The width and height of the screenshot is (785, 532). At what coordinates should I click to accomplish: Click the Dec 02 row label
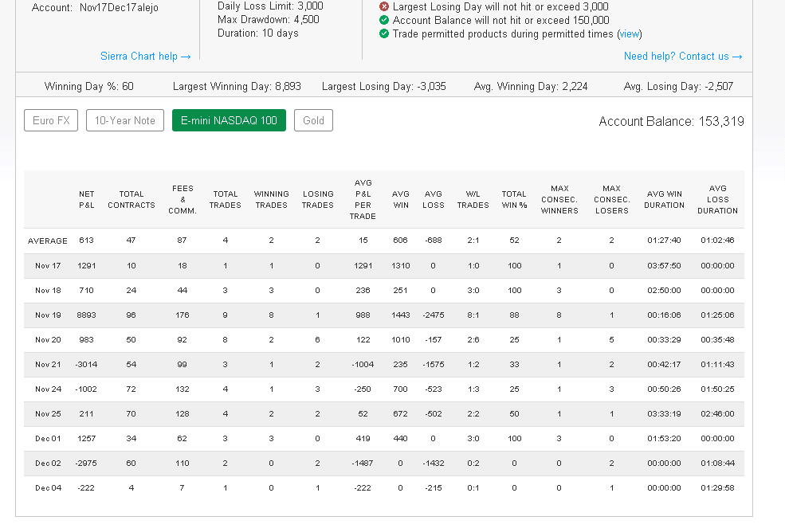[48, 464]
